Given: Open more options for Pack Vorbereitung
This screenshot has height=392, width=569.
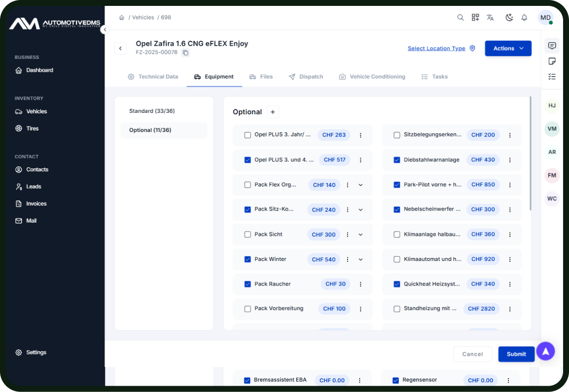Looking at the screenshot, I should point(361,309).
